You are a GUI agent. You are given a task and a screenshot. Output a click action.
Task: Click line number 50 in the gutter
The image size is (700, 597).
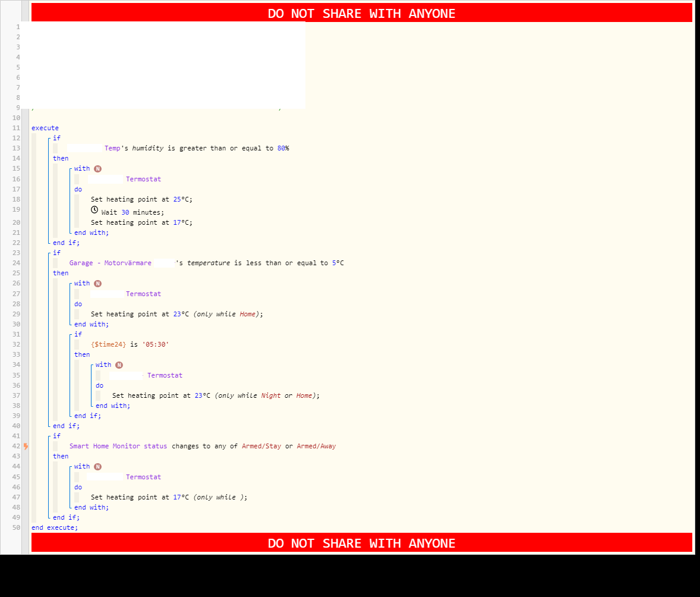click(x=16, y=527)
